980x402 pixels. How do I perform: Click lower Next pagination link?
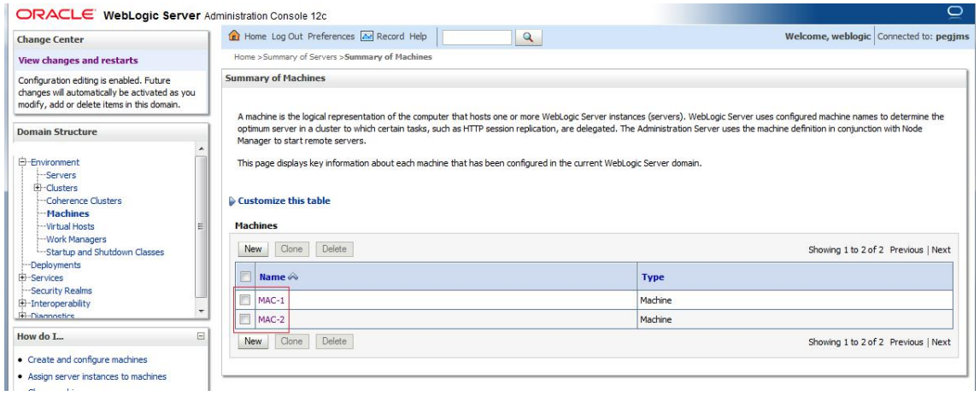click(x=942, y=342)
